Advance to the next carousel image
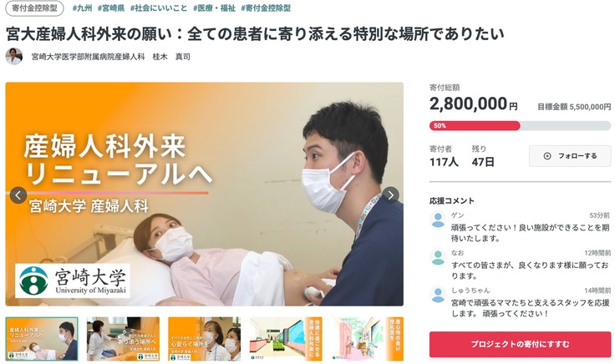The width and height of the screenshot is (615, 364). point(390,195)
